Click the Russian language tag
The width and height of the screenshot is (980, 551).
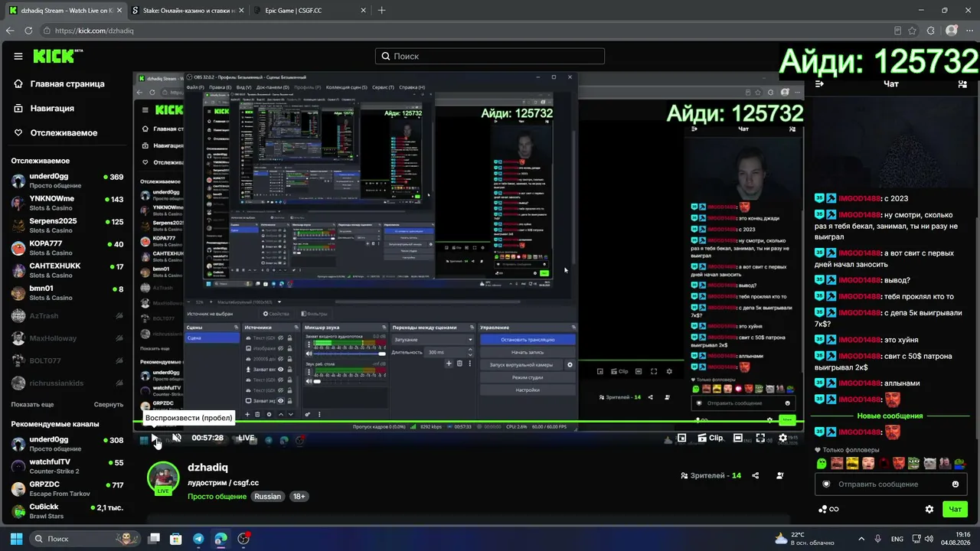pyautogui.click(x=268, y=497)
